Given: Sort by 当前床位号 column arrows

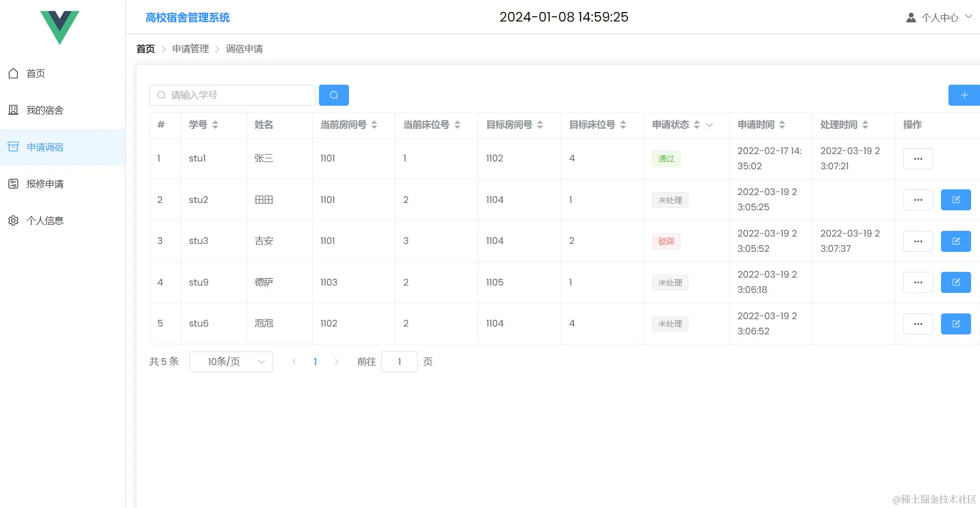Looking at the screenshot, I should [x=457, y=125].
